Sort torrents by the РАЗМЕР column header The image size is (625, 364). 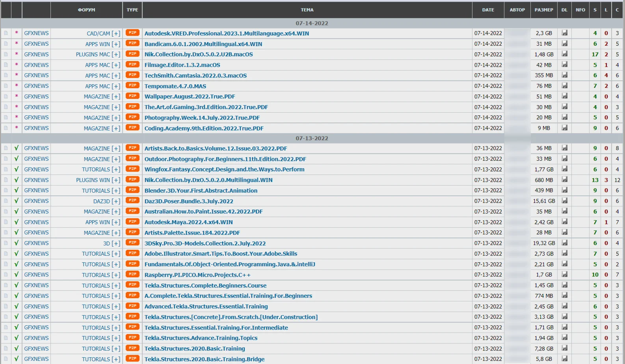[x=544, y=10]
